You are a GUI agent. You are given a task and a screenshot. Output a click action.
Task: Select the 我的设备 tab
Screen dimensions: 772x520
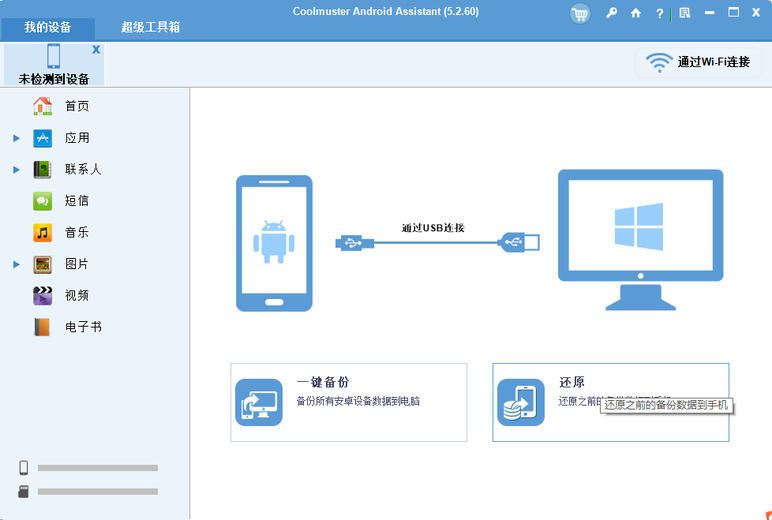click(48, 27)
